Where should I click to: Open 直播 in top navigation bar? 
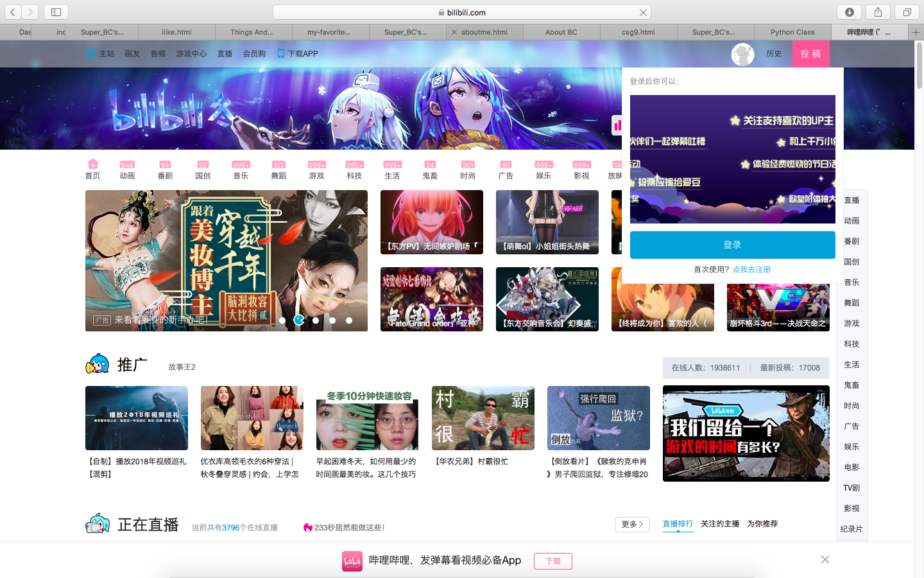[x=225, y=53]
